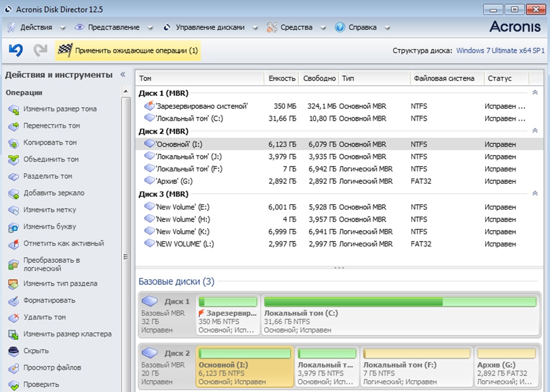Select the 'New Volume' (K:) row
550x392 pixels.
point(339,231)
